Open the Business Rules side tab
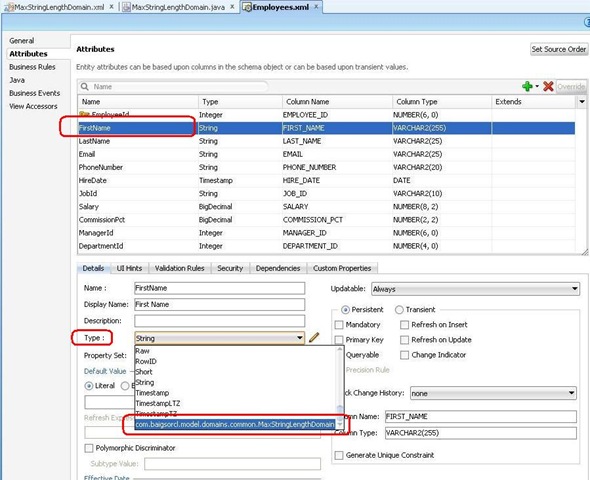Viewport: 590px width, 480px height. [32, 67]
